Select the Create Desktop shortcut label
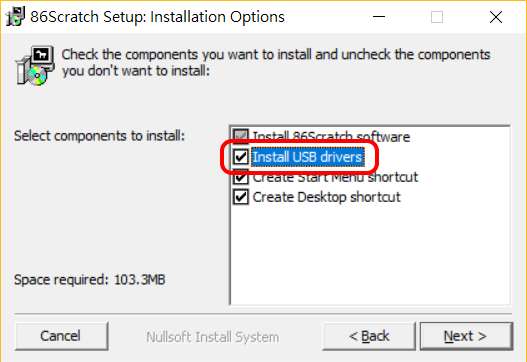 [x=326, y=197]
